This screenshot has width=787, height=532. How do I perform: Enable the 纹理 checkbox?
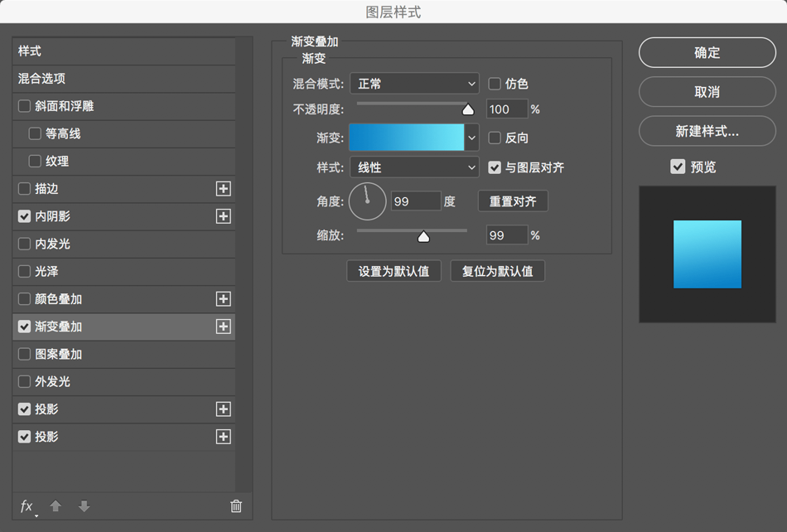(x=35, y=161)
